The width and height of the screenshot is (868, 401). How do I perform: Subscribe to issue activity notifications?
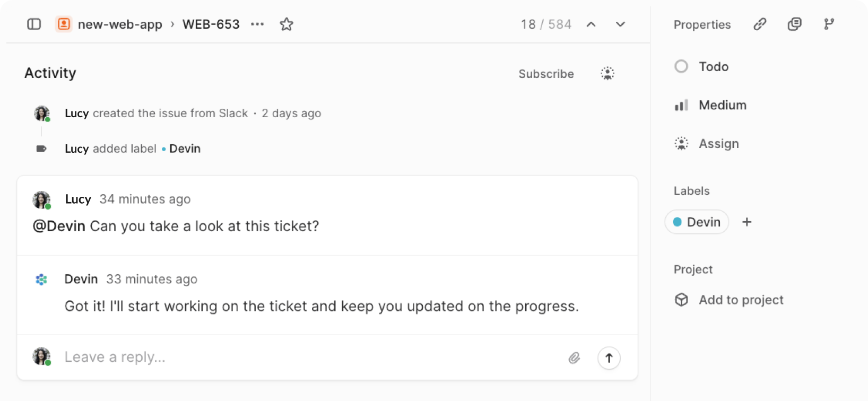[x=546, y=74]
